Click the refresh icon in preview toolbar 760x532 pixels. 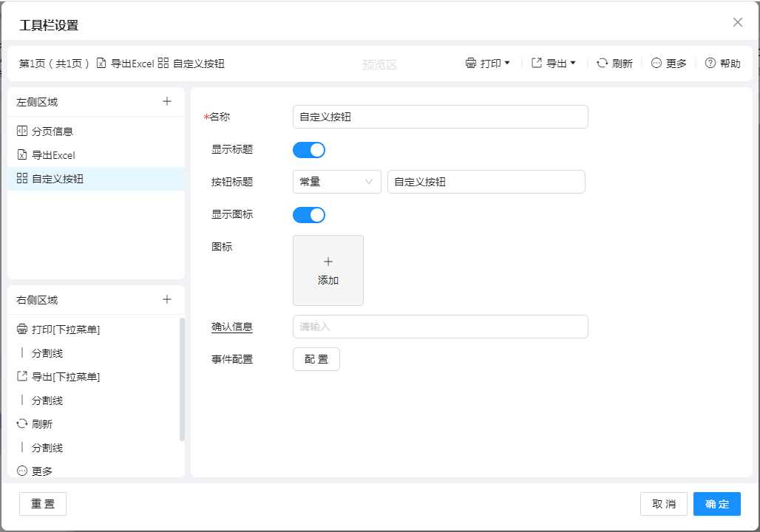pos(603,64)
